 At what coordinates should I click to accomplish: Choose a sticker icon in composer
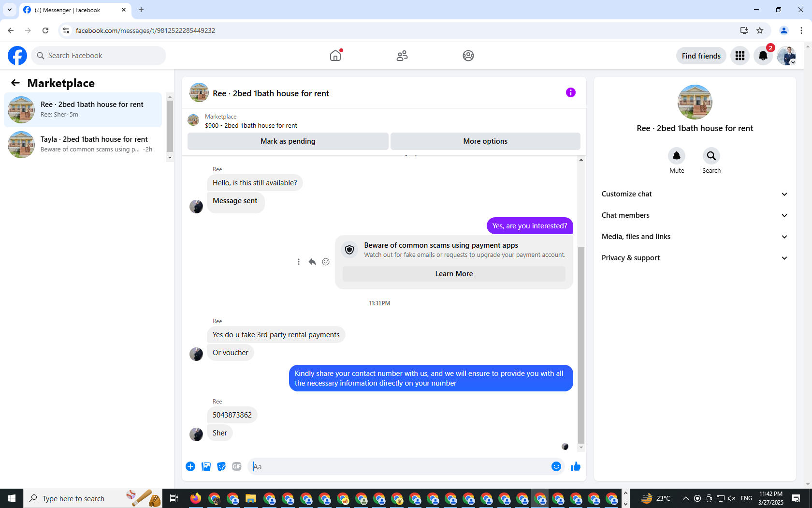click(x=221, y=466)
